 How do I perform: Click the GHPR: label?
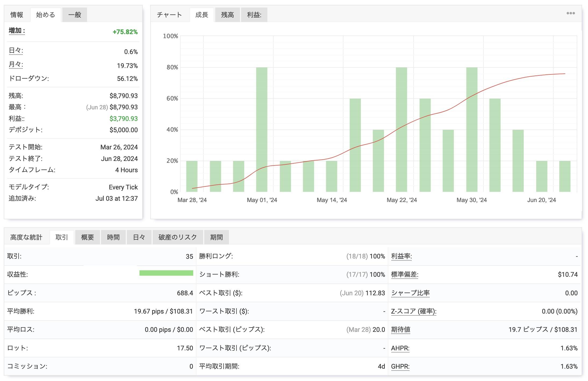click(x=400, y=366)
